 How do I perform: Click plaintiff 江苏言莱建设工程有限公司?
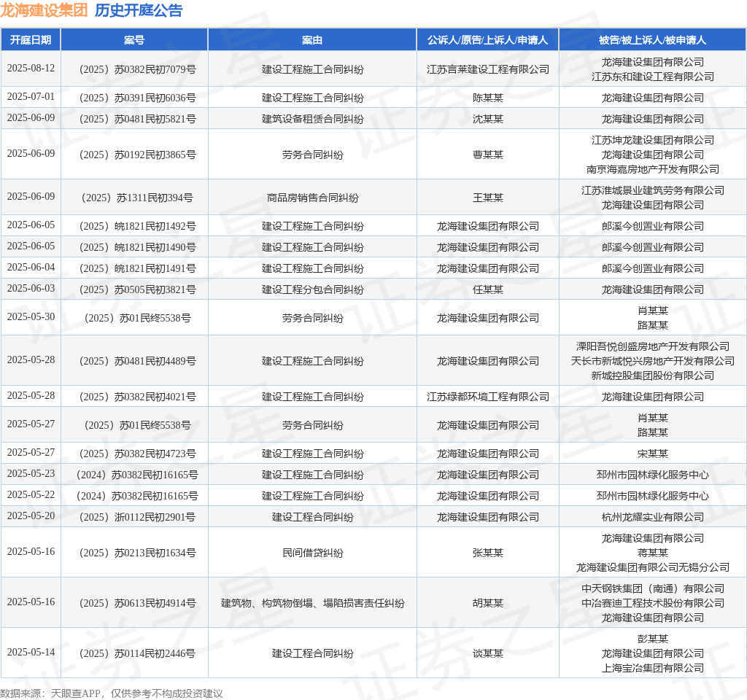pyautogui.click(x=488, y=69)
